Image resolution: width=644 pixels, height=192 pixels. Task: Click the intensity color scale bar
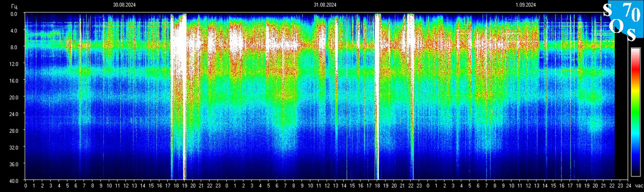point(635,112)
